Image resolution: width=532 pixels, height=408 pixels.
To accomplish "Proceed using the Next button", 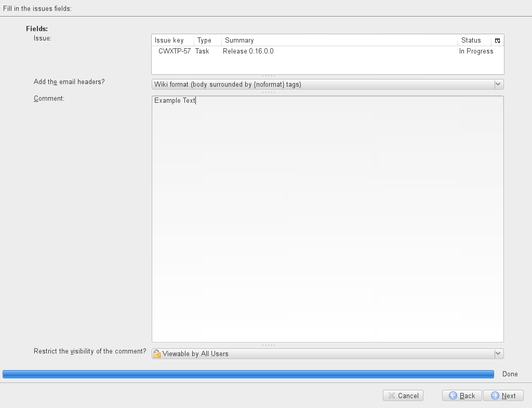I will click(503, 396).
